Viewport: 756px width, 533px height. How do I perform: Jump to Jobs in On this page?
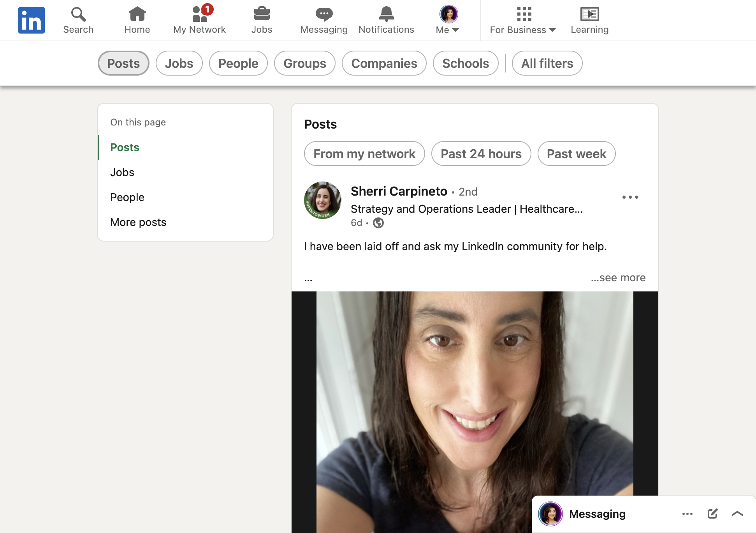122,172
